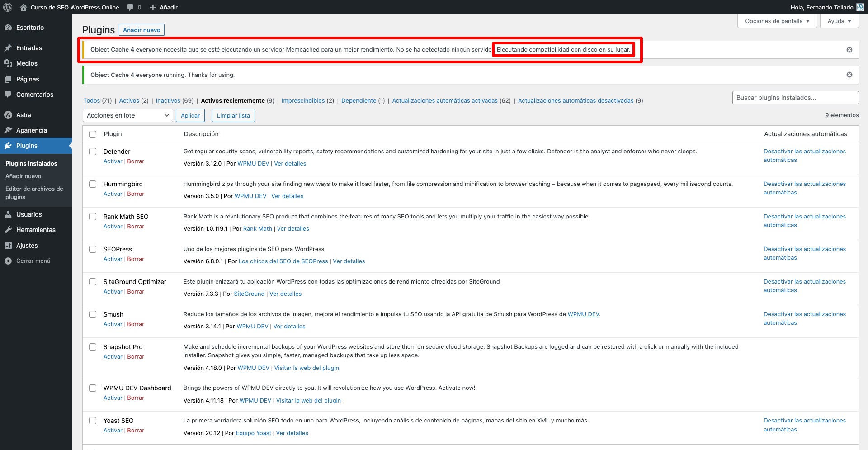Open the Añadir new-content menu in admin bar

click(163, 7)
